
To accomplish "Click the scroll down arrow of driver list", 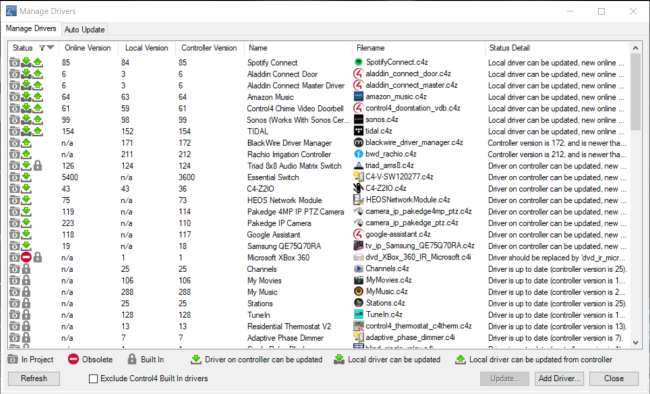I will click(635, 342).
